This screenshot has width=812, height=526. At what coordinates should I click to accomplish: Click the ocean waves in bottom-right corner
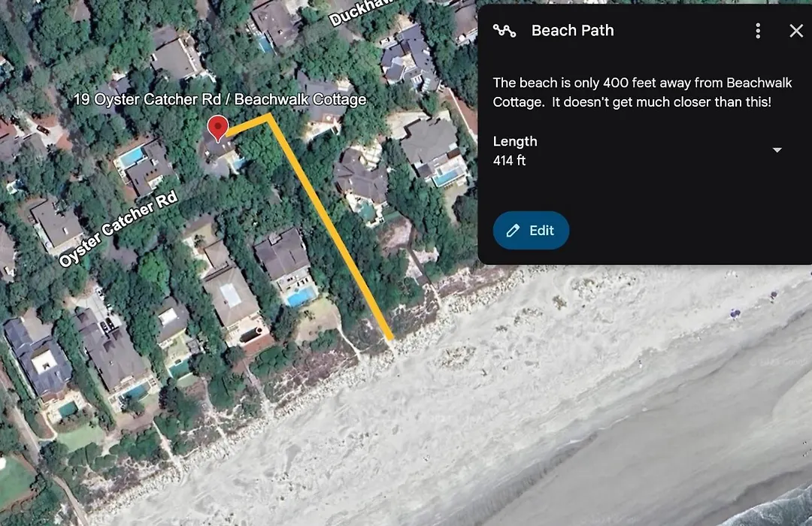[x=771, y=509]
